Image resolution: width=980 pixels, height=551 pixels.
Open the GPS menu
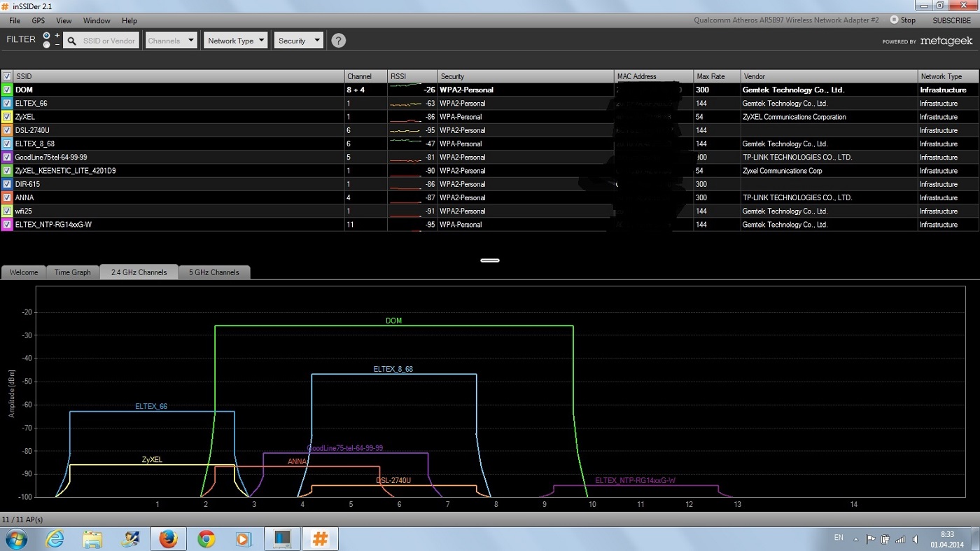pyautogui.click(x=38, y=21)
